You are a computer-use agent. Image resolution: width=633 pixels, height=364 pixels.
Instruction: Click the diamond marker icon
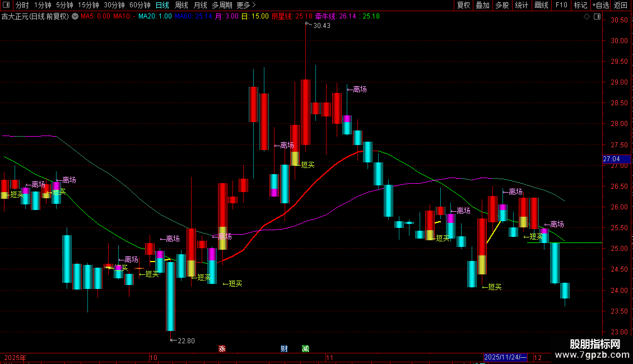[x=587, y=17]
